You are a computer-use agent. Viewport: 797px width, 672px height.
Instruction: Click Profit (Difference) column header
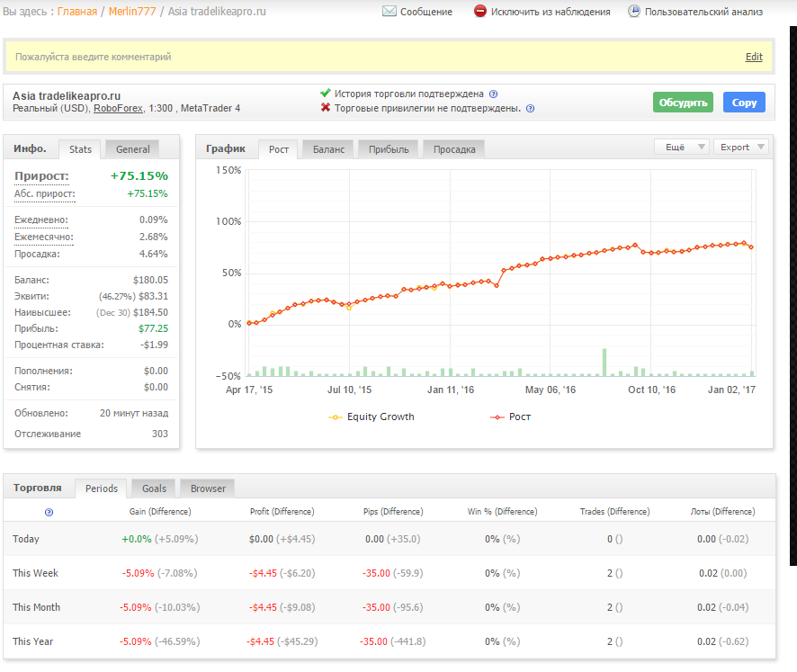click(x=282, y=511)
